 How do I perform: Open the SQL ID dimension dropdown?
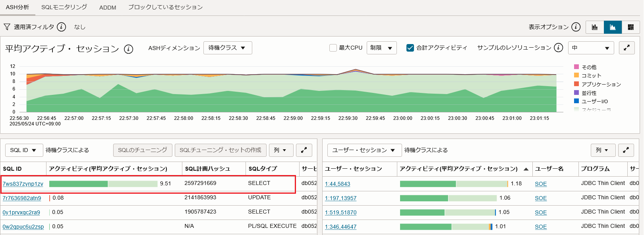[x=24, y=150]
